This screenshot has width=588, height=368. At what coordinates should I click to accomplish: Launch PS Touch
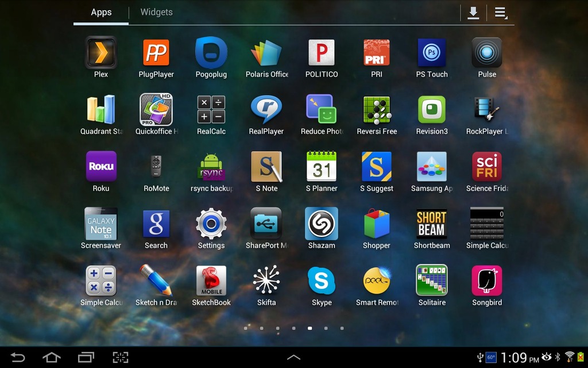coord(432,52)
